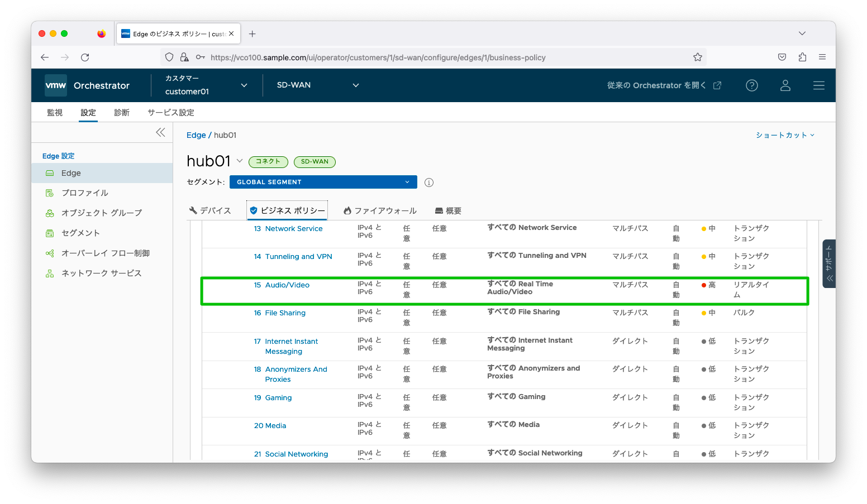Click the browser URL address field
The height and width of the screenshot is (504, 867).
(x=433, y=57)
